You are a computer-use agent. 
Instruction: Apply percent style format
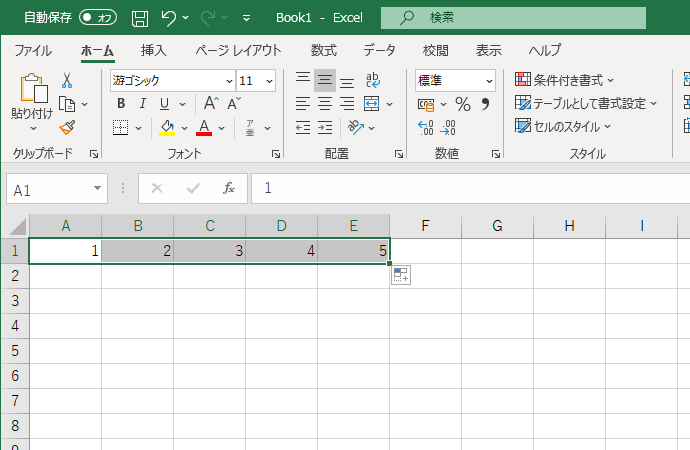pos(462,103)
